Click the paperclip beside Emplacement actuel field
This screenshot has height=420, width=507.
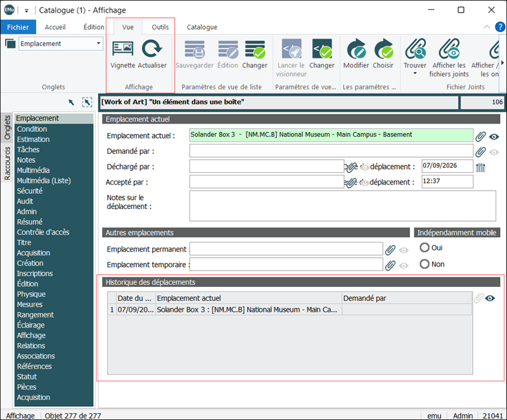(480, 136)
